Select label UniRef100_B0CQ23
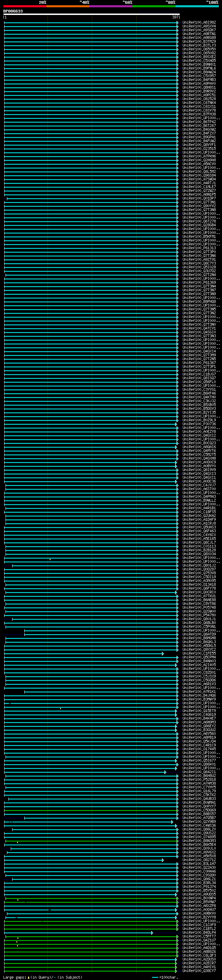The image size is (222, 980). click(x=199, y=443)
